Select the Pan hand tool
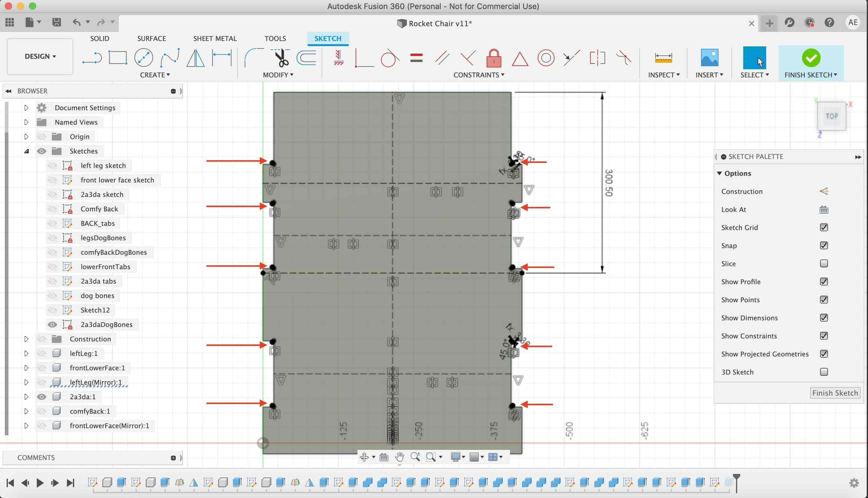 (399, 457)
